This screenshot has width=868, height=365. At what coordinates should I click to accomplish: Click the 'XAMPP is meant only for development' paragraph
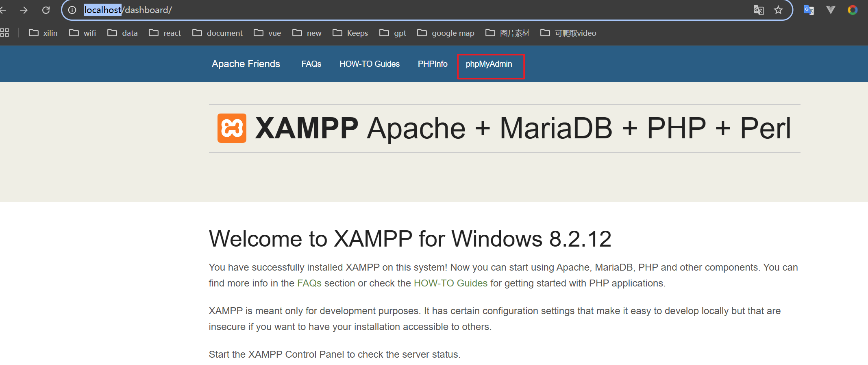495,319
